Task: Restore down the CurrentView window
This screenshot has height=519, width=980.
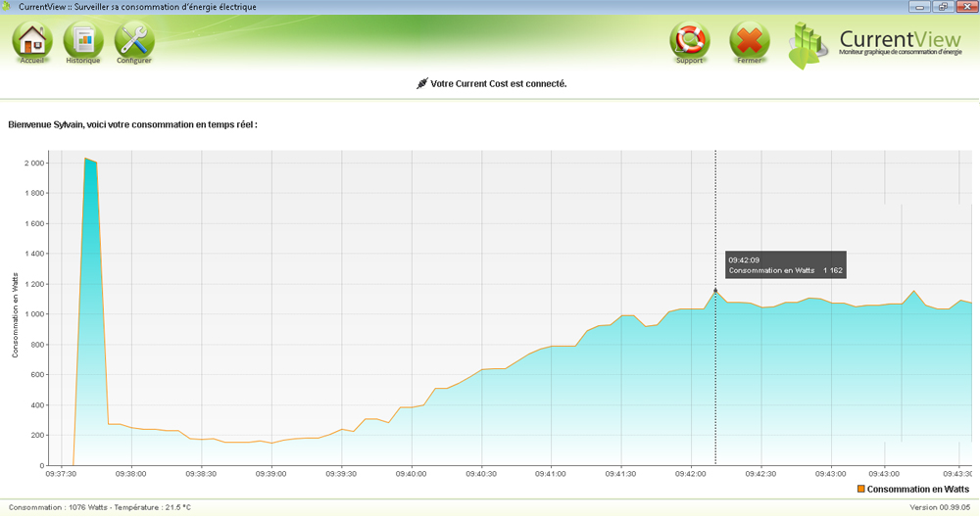Action: coord(942,7)
